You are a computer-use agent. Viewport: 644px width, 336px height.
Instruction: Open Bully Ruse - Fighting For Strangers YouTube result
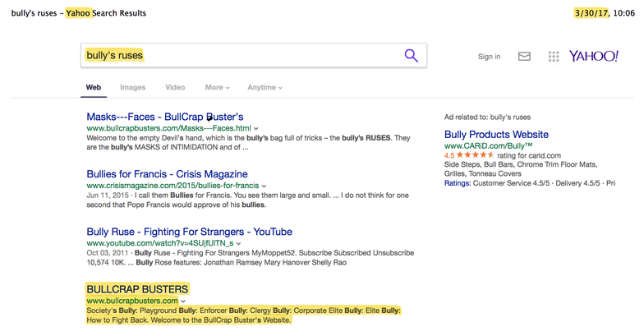tap(189, 232)
